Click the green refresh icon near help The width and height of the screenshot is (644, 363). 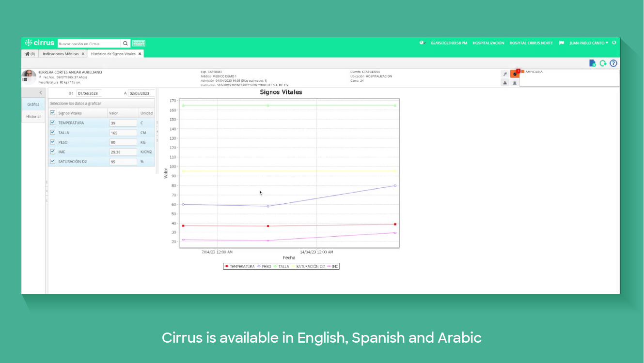pyautogui.click(x=603, y=63)
